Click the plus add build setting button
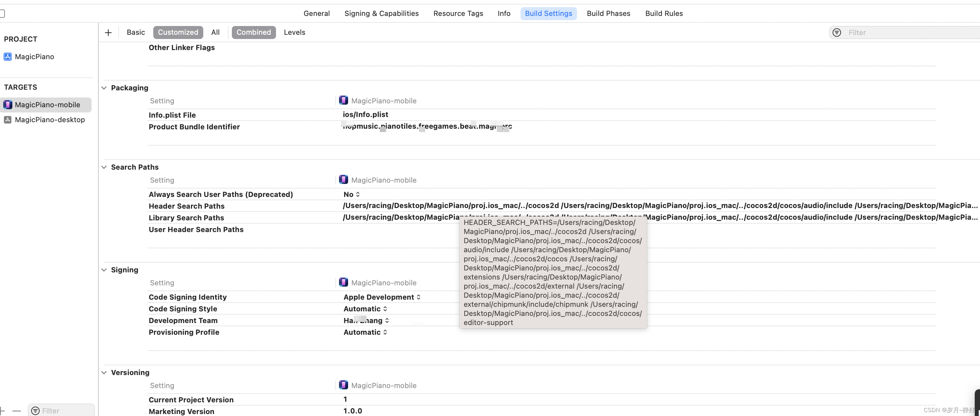This screenshot has width=980, height=416. [x=108, y=32]
